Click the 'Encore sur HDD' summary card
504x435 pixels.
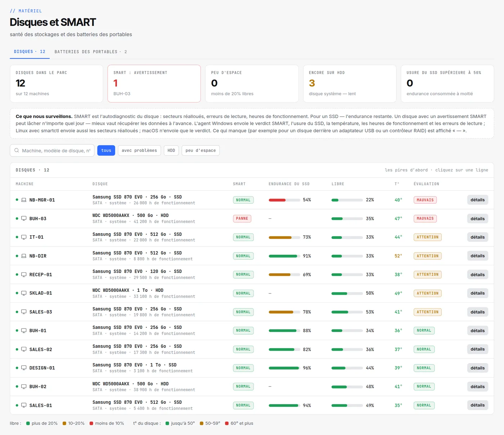click(350, 83)
